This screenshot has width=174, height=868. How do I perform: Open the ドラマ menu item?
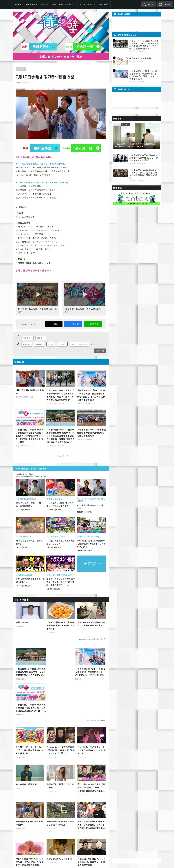(18, 4)
